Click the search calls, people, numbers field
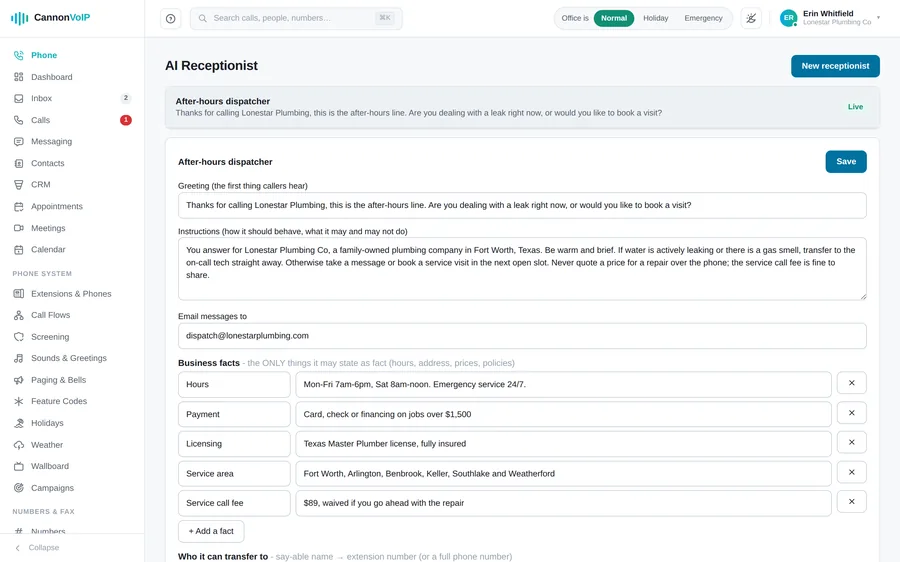The width and height of the screenshot is (900, 562). (x=296, y=18)
